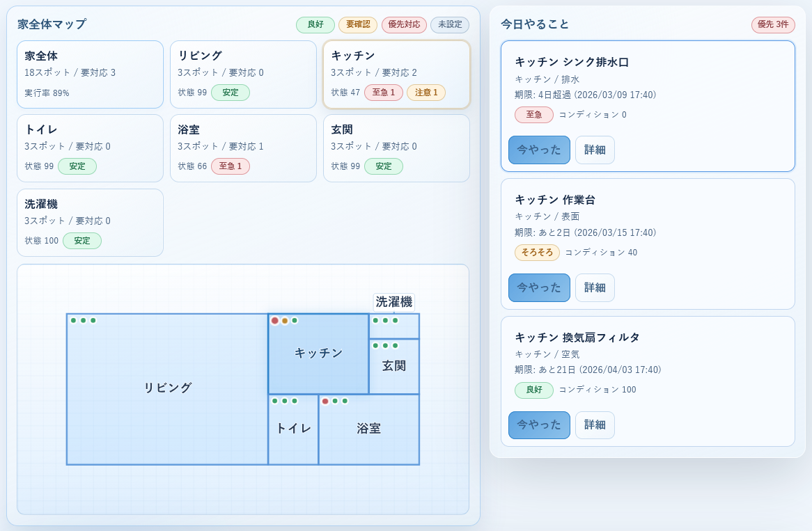
Task: Click the 優先 3件 badge
Action: click(x=773, y=24)
